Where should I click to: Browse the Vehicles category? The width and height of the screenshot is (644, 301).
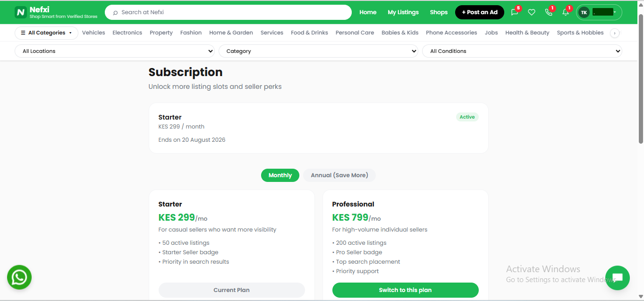click(93, 33)
